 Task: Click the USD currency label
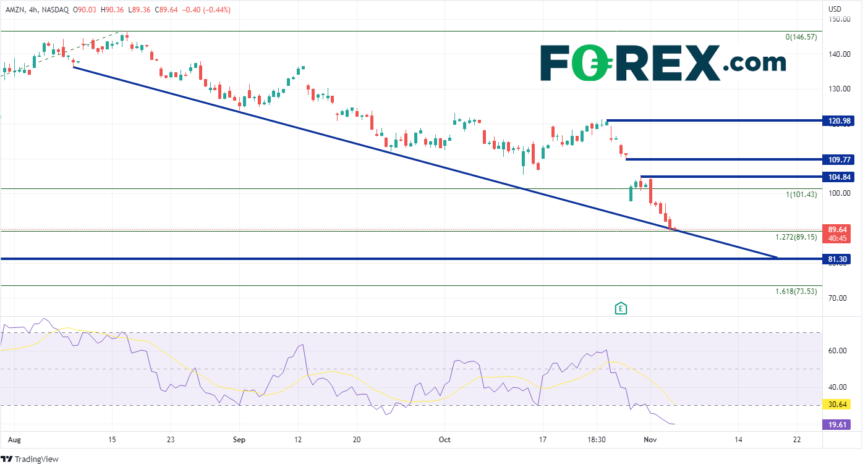pos(835,9)
